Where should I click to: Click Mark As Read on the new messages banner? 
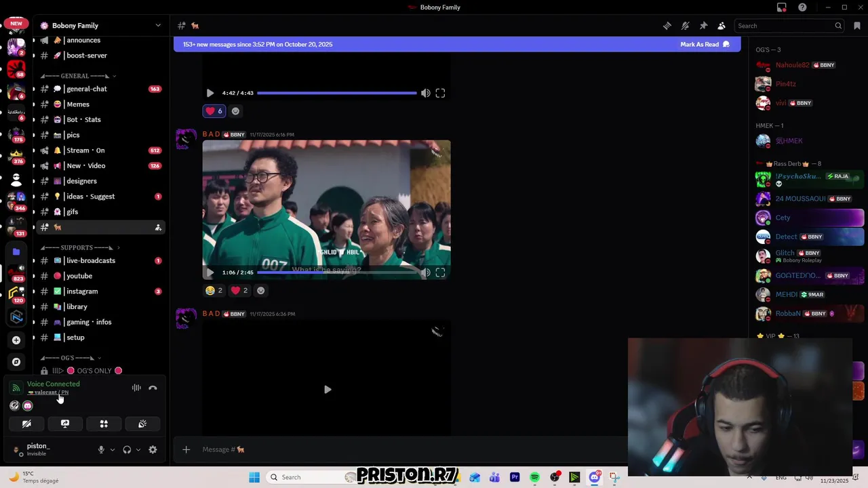pos(705,44)
